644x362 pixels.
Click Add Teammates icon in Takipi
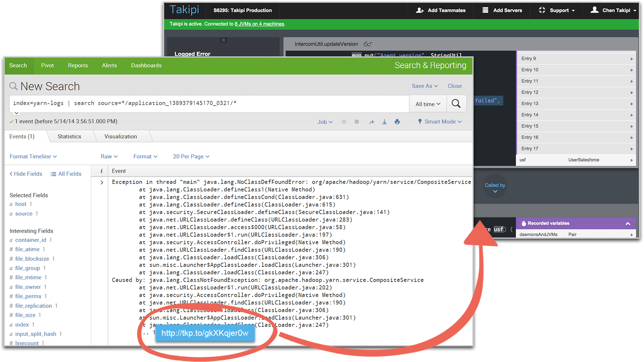tap(420, 10)
